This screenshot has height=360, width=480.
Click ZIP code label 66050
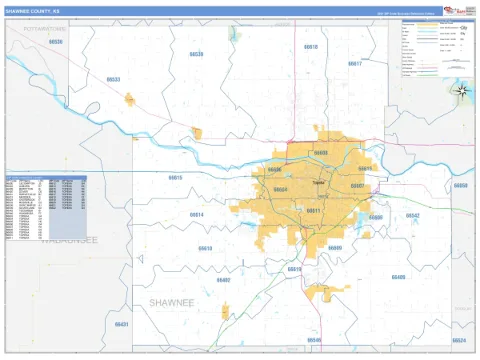[x=461, y=185]
